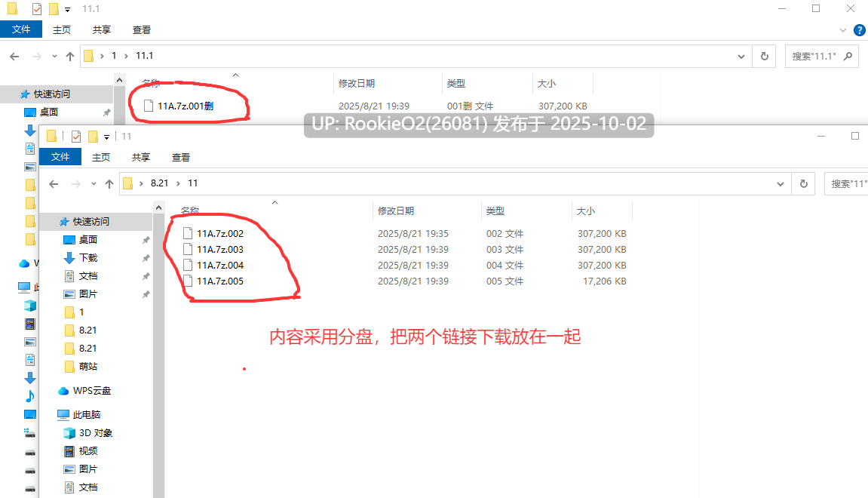
Task: Refresh the 11 folder view
Action: click(x=804, y=184)
